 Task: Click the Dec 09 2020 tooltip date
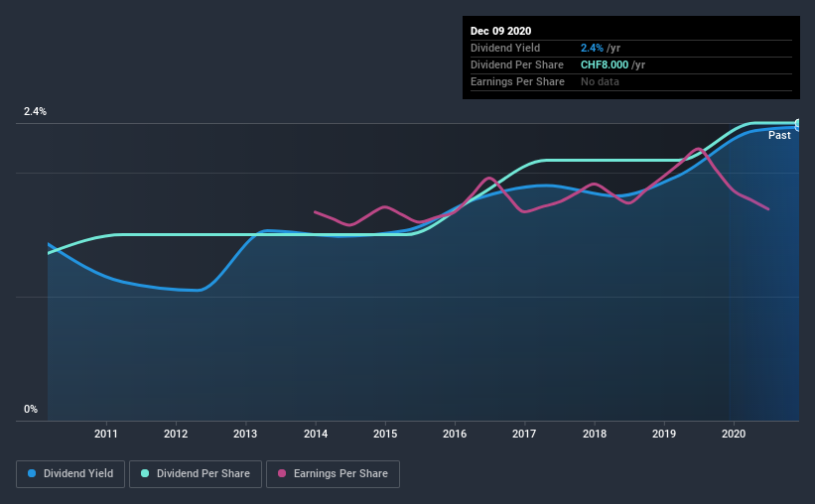click(500, 31)
